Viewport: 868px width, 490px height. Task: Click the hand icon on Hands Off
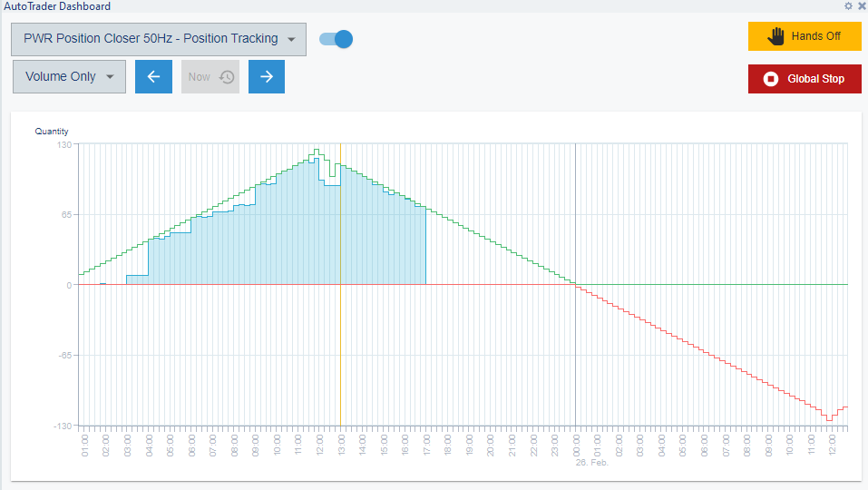(x=775, y=36)
